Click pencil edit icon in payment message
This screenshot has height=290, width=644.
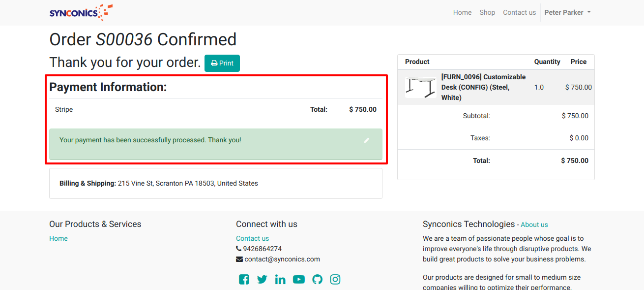366,140
